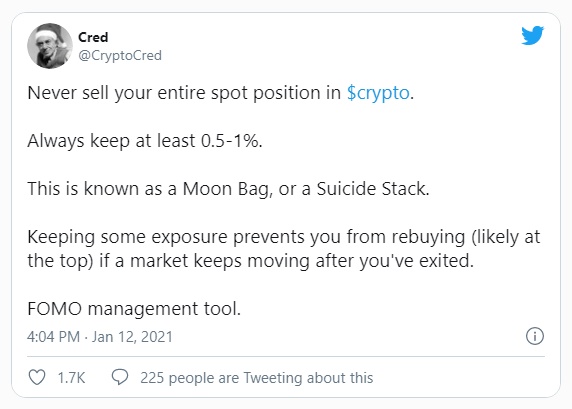Click the 'Jan 12, 2021' date text
This screenshot has width=572, height=409.
(x=132, y=336)
